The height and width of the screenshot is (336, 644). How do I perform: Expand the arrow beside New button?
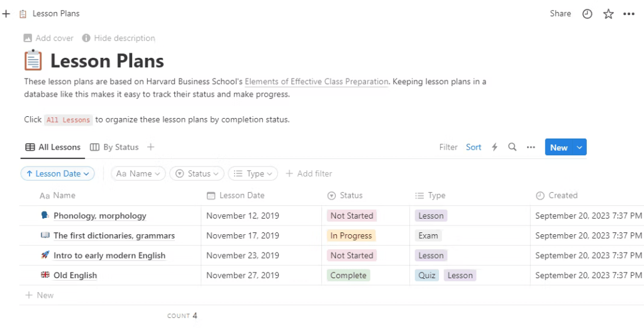[579, 148]
